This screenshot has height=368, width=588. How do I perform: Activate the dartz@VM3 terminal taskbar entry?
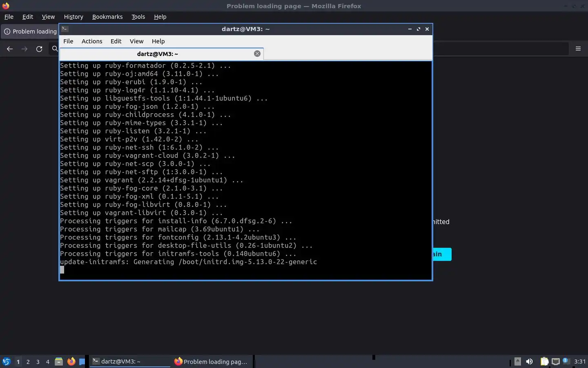[130, 361]
